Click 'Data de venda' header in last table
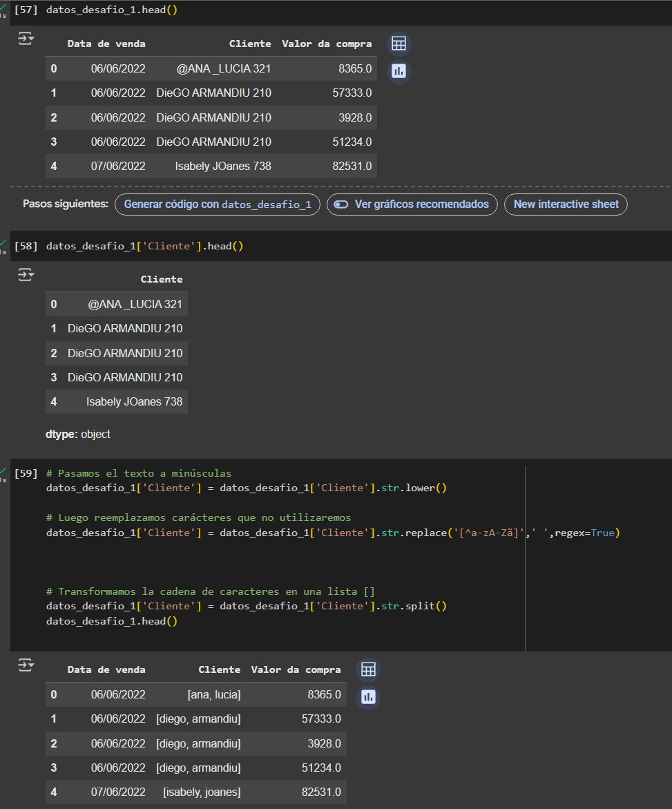Viewport: 672px width, 809px height. (x=106, y=669)
